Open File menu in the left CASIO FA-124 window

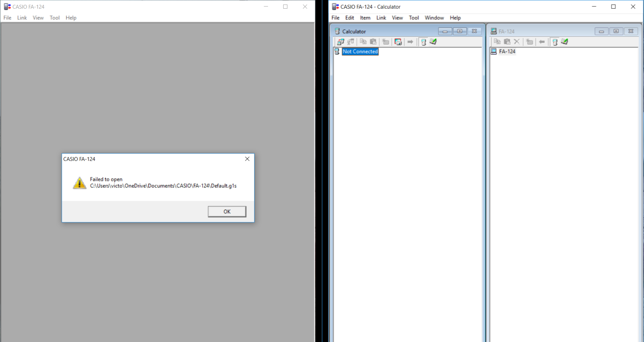[x=7, y=18]
